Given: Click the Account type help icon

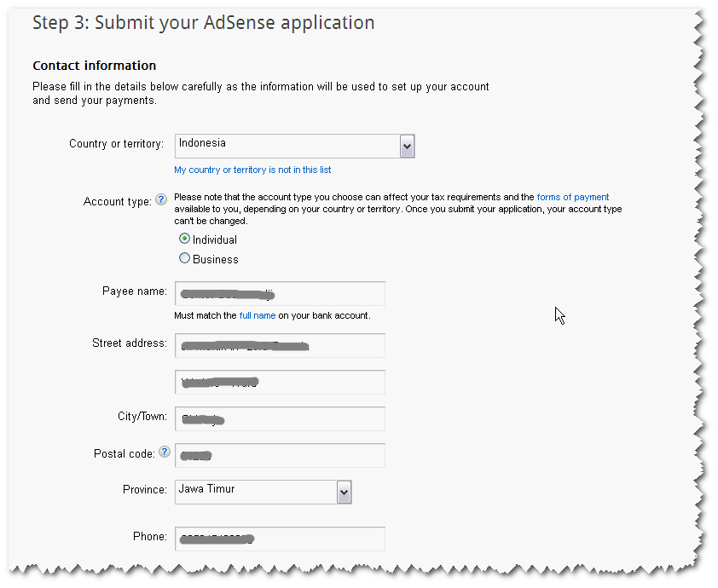Looking at the screenshot, I should (160, 201).
